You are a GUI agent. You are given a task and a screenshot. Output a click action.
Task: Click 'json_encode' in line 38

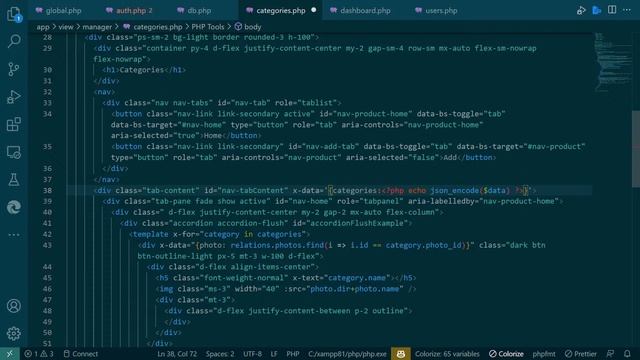pyautogui.click(x=454, y=190)
